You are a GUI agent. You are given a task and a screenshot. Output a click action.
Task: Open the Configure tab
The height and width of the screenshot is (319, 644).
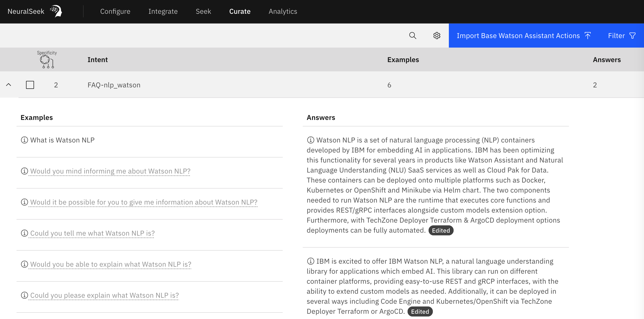pos(115,11)
